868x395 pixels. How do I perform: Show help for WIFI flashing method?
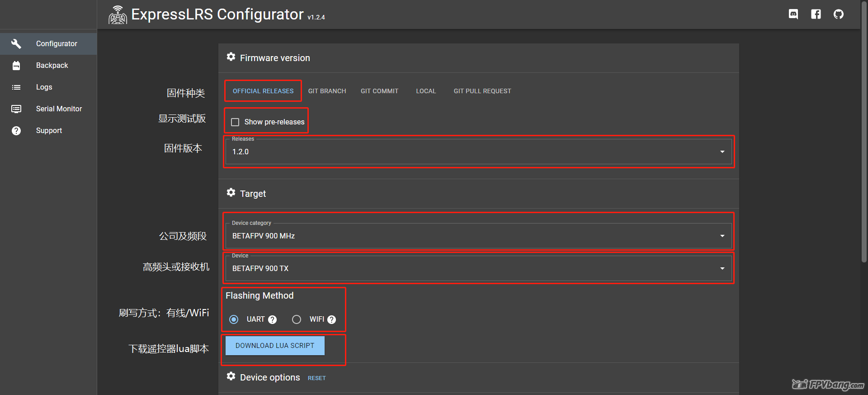pos(331,319)
